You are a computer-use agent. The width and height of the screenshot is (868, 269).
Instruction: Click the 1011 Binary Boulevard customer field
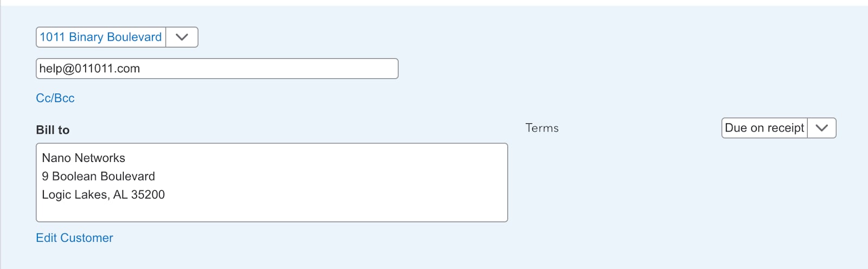(x=101, y=37)
